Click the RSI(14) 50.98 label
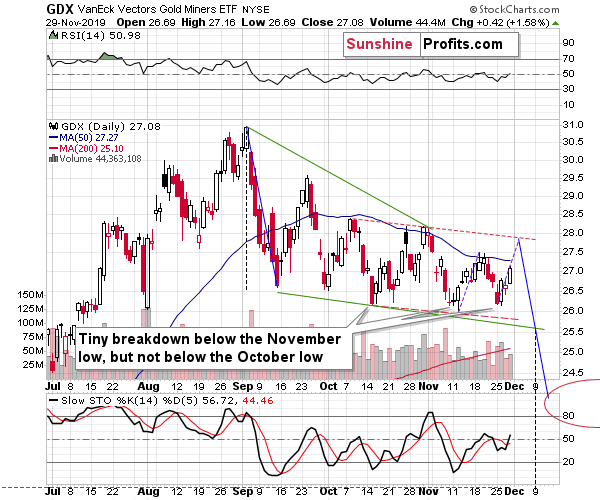The image size is (600, 500). (101, 36)
